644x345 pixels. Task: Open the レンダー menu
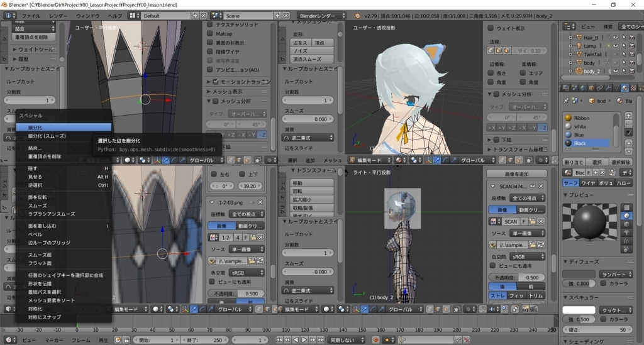click(58, 16)
